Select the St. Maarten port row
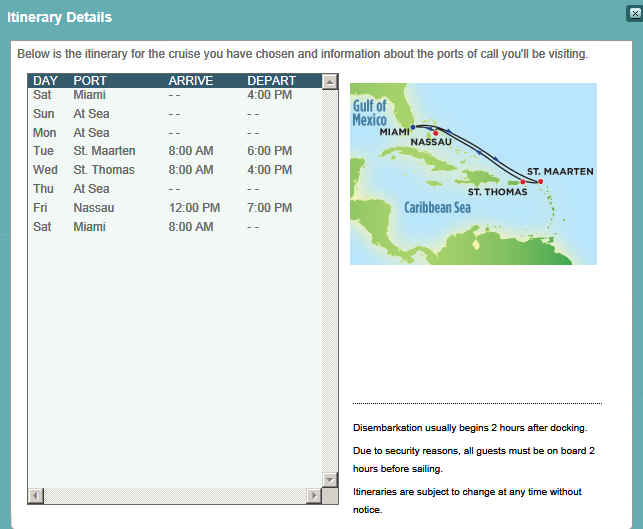Screen dimensions: 643x529 pos(174,151)
